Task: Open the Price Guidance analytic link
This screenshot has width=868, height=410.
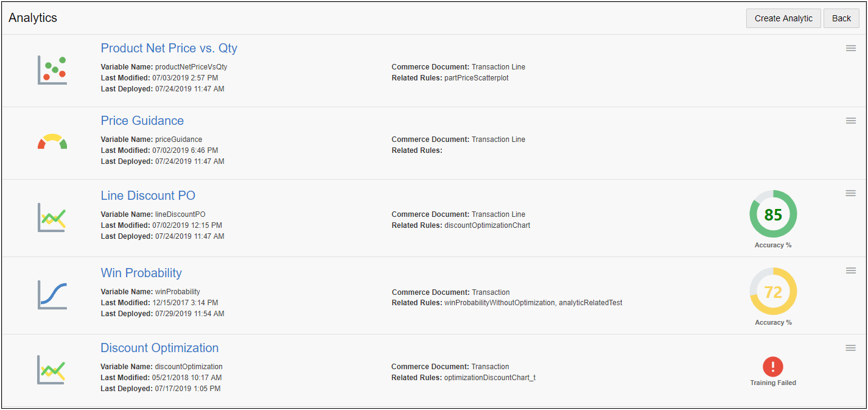Action: [142, 121]
